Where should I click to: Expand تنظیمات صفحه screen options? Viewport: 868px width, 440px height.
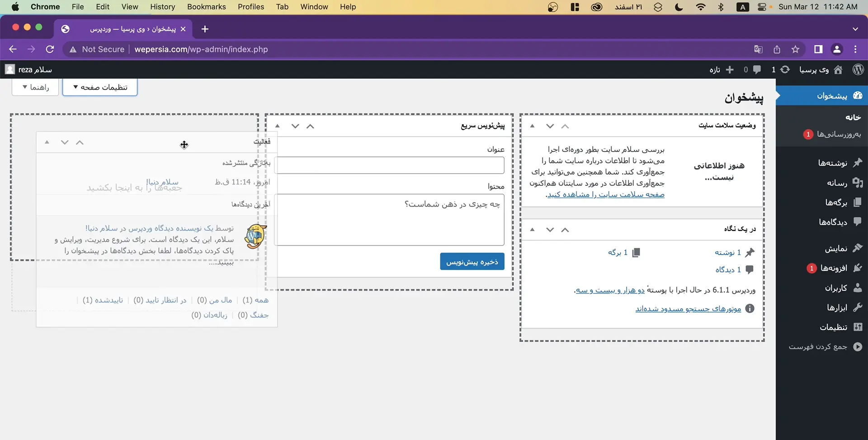pos(100,87)
